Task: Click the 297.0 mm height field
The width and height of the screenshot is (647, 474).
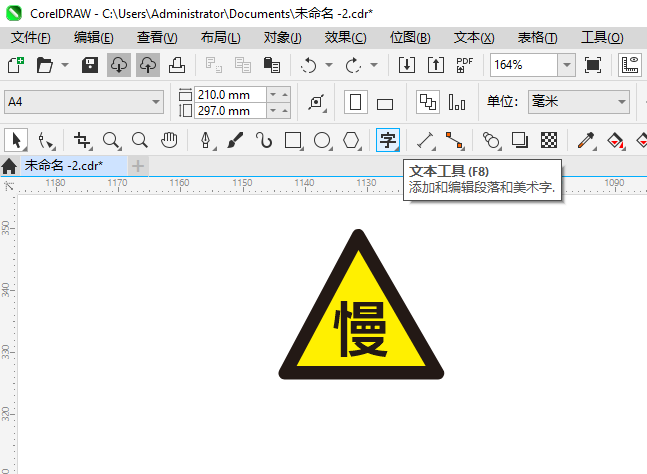Action: (x=231, y=111)
